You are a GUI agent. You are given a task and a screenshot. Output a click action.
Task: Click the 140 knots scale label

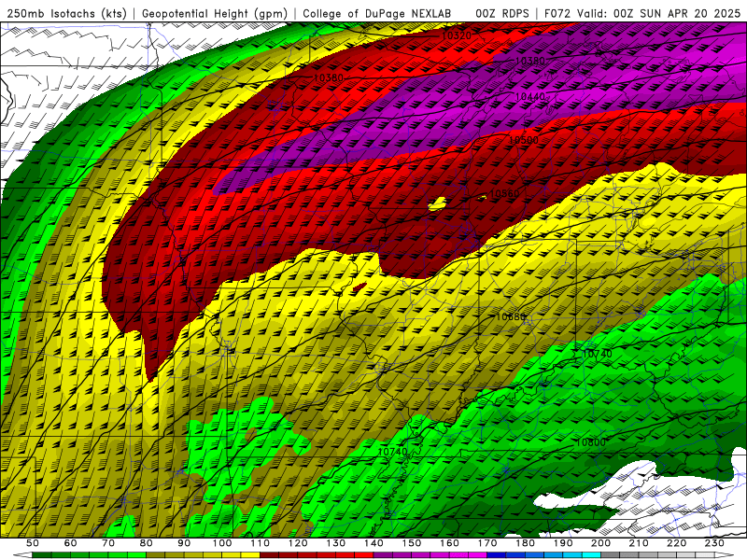point(373,543)
